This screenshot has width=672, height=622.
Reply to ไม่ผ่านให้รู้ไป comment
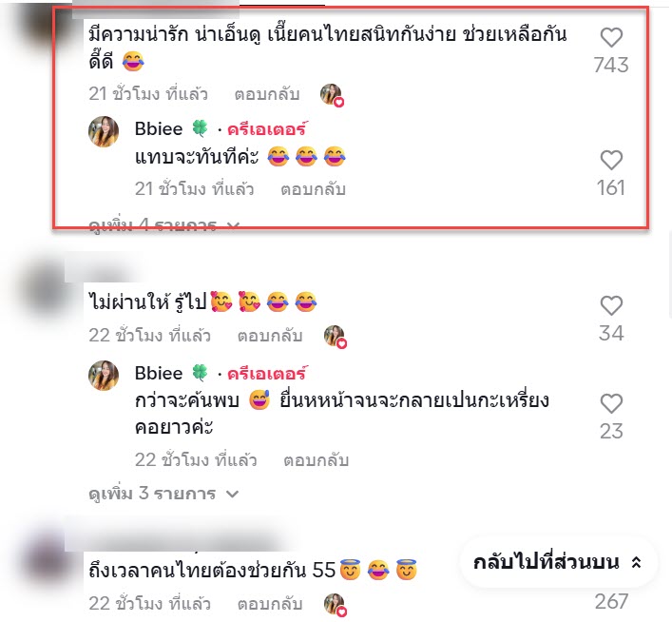point(270,336)
